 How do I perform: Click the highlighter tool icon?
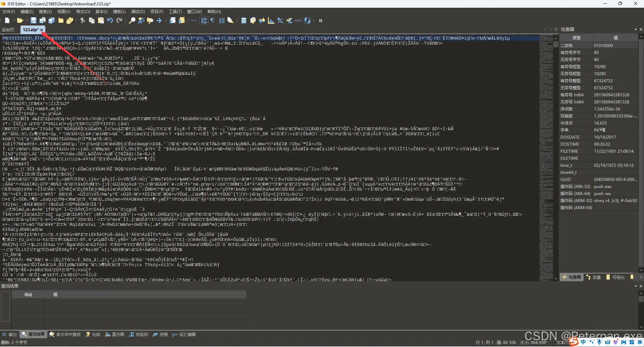coord(231,20)
